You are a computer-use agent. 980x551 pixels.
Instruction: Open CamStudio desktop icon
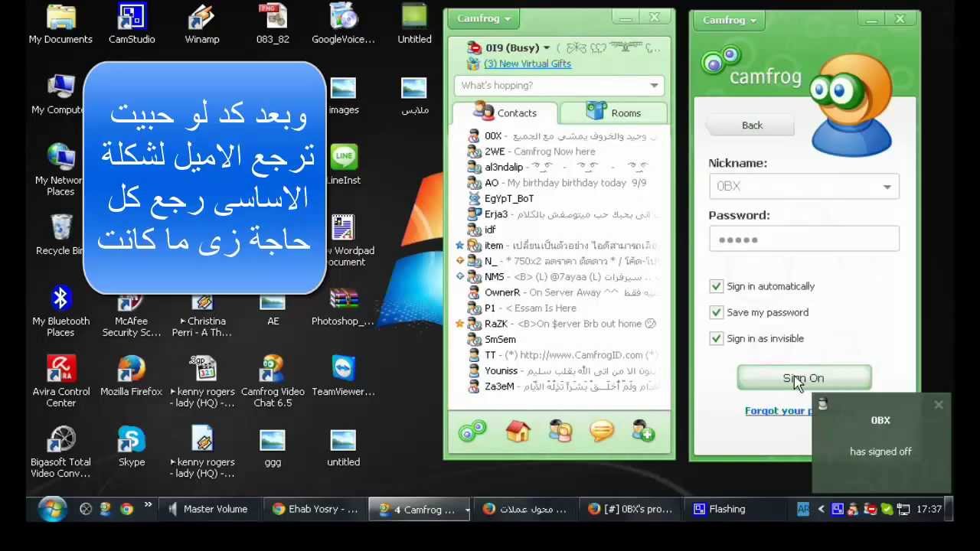(132, 24)
